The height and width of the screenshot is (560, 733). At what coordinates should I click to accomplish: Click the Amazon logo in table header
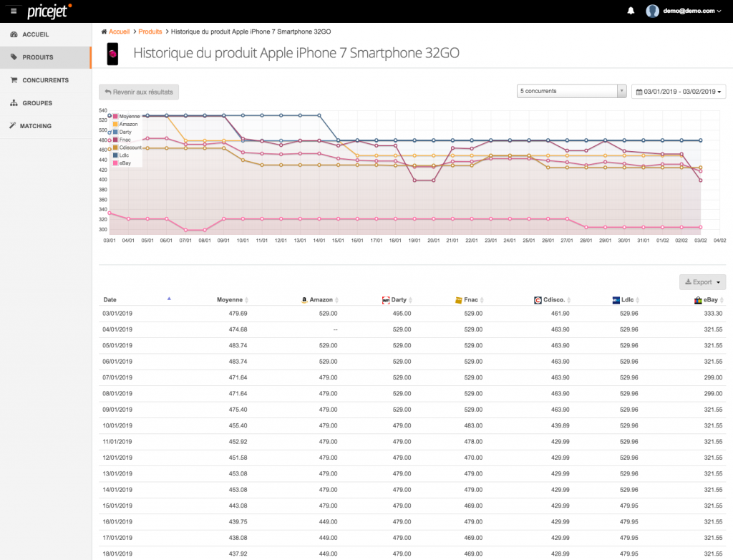coord(304,300)
